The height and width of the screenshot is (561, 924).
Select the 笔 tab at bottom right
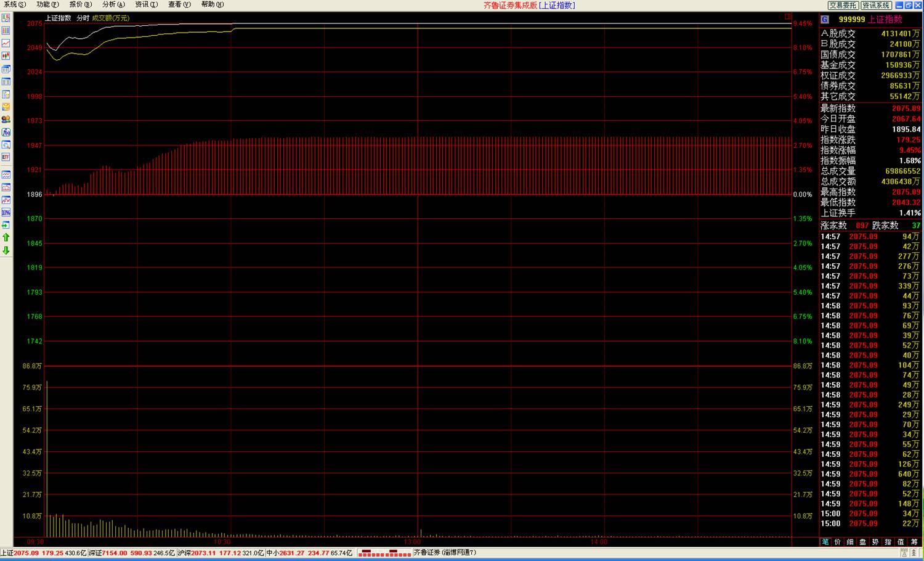pyautogui.click(x=825, y=542)
